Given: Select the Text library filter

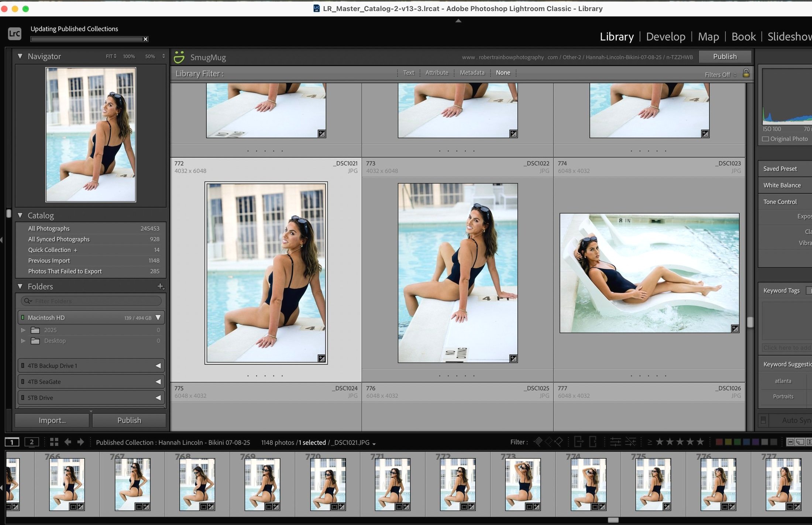Looking at the screenshot, I should click(408, 73).
